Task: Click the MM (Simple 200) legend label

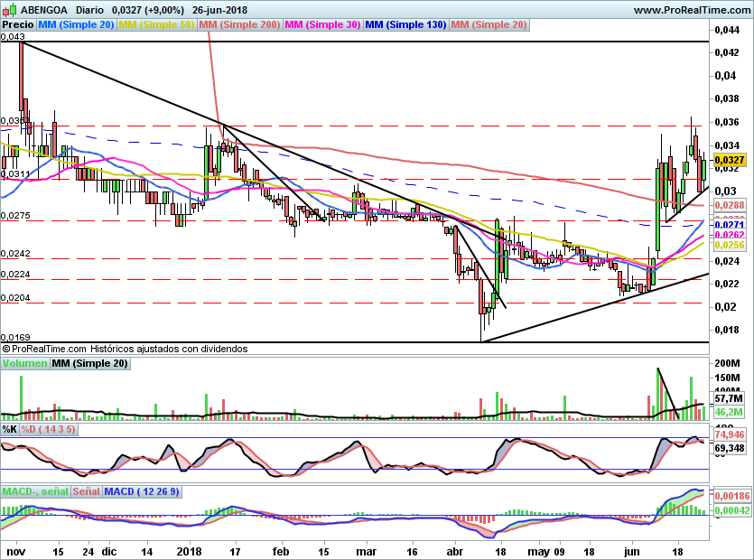Action: 239,24
